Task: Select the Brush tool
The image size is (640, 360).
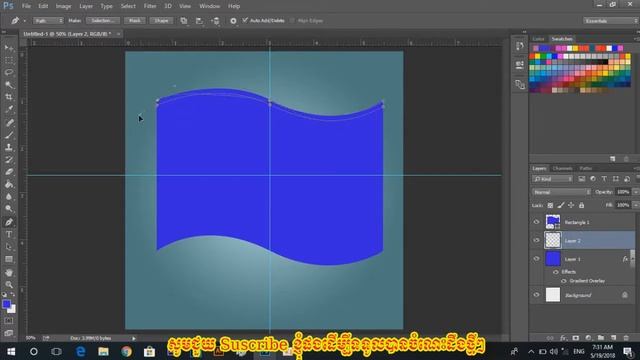Action: pos(9,135)
